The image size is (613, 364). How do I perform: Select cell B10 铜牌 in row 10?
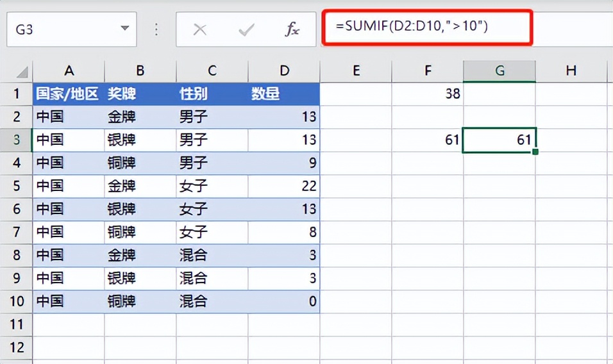click(x=140, y=301)
